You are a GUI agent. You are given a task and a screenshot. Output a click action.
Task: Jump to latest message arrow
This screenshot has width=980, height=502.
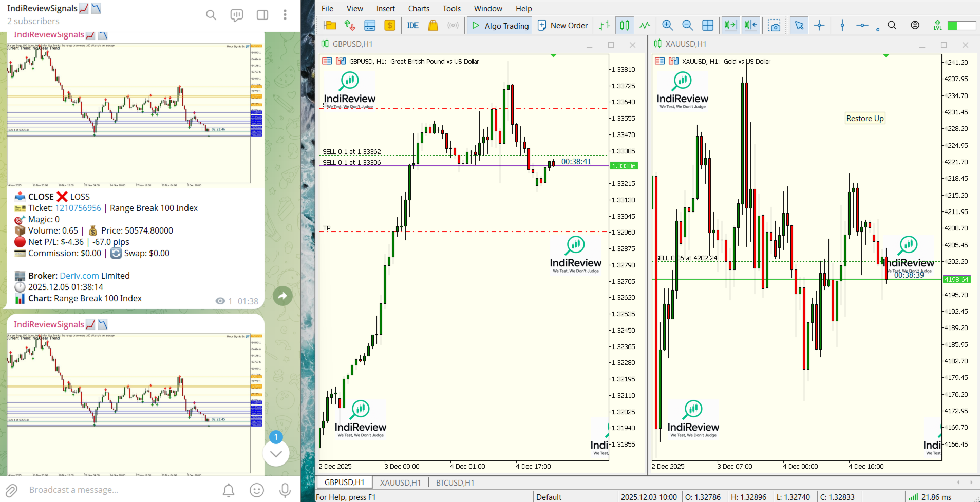point(276,453)
